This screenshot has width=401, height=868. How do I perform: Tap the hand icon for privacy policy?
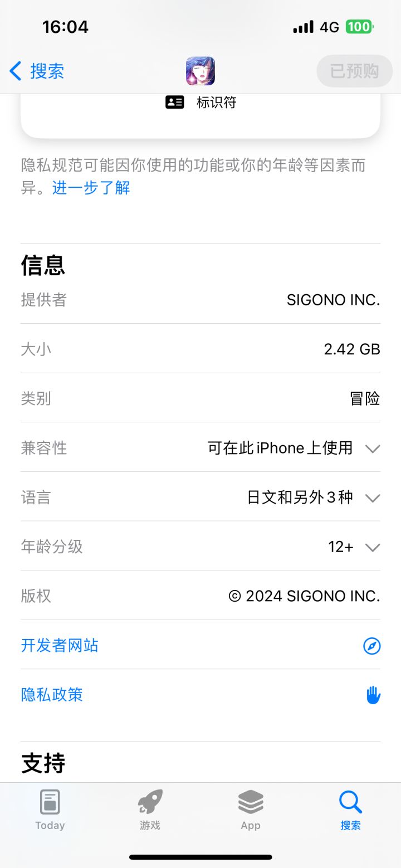click(x=373, y=695)
